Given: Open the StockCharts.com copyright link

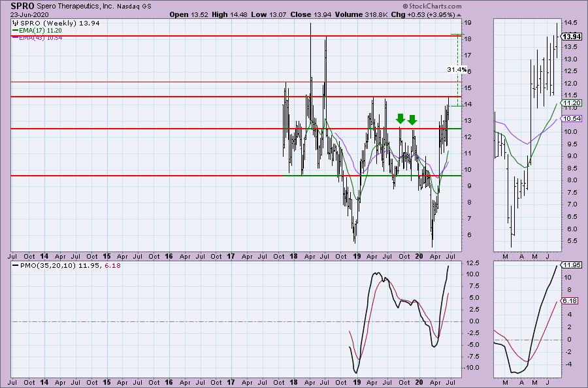Looking at the screenshot, I should point(432,6).
